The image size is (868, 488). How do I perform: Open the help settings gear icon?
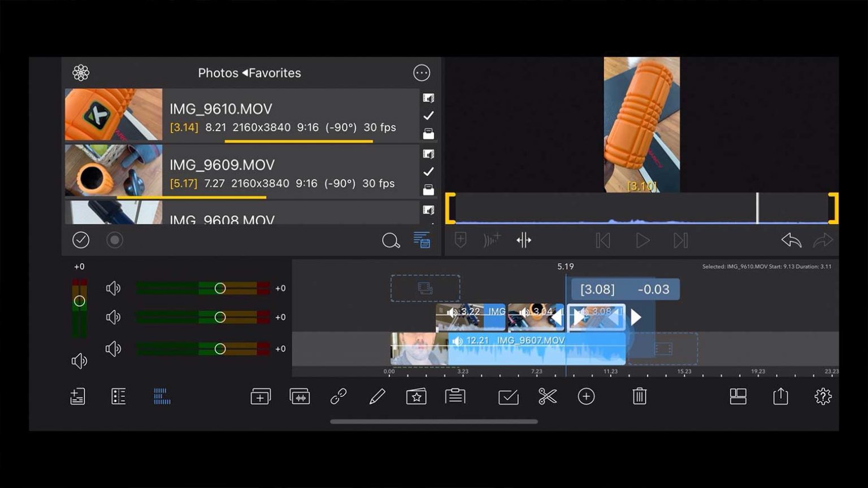coord(823,396)
